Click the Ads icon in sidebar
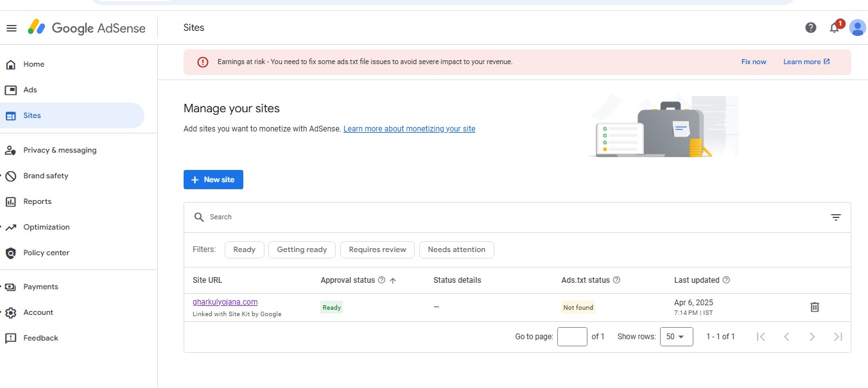This screenshot has width=868, height=388. tap(10, 90)
